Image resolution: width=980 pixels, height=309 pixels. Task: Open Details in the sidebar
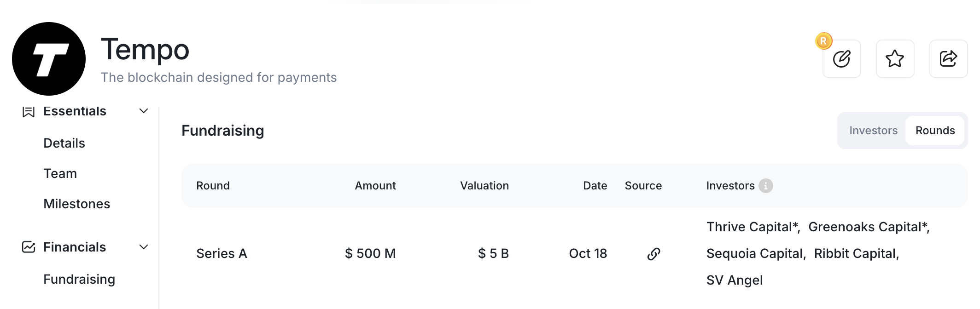point(64,143)
